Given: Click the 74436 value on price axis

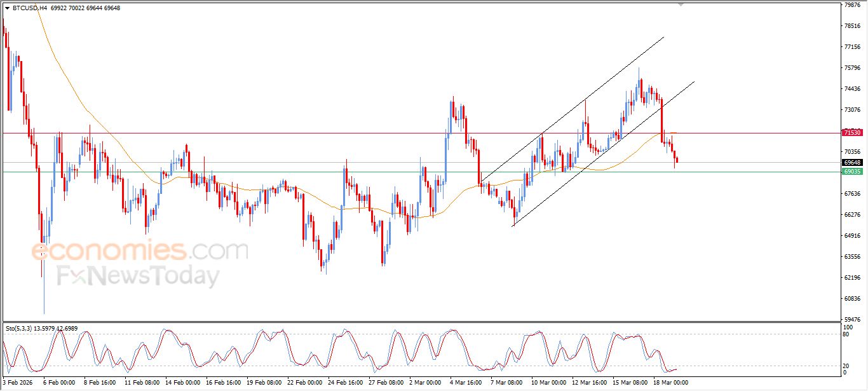Looking at the screenshot, I should click(x=853, y=89).
